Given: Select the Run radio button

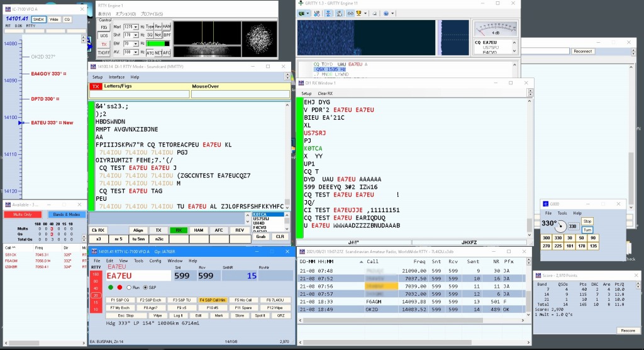Looking at the screenshot, I should 129,288.
